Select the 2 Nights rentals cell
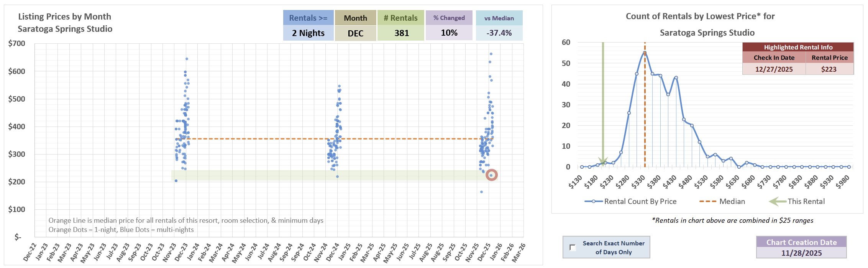Image resolution: width=868 pixels, height=268 pixels. pyautogui.click(x=308, y=33)
